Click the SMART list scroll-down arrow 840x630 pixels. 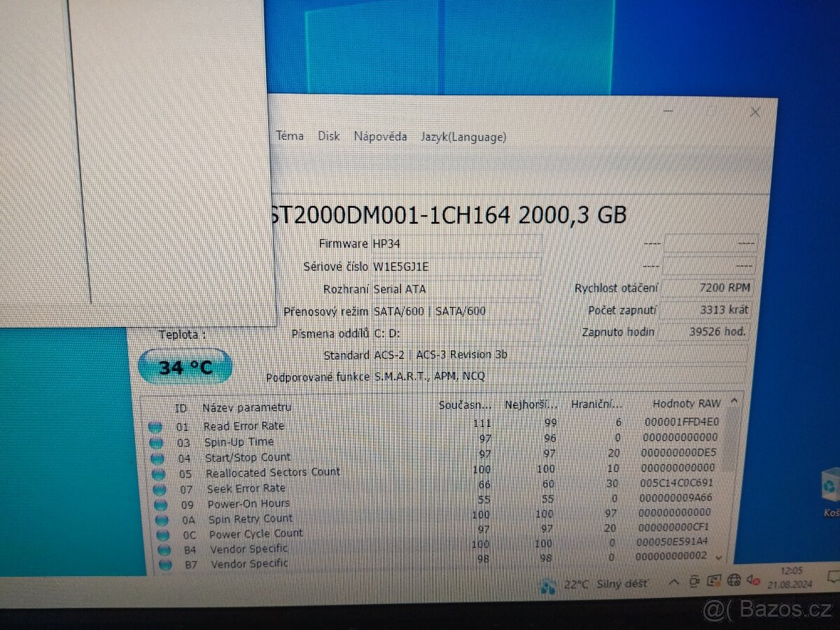click(x=720, y=559)
